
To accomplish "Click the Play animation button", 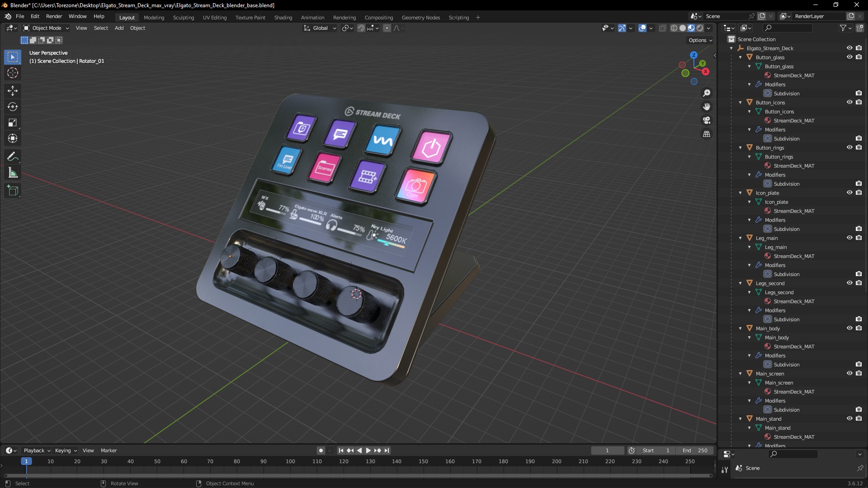I will click(x=368, y=450).
